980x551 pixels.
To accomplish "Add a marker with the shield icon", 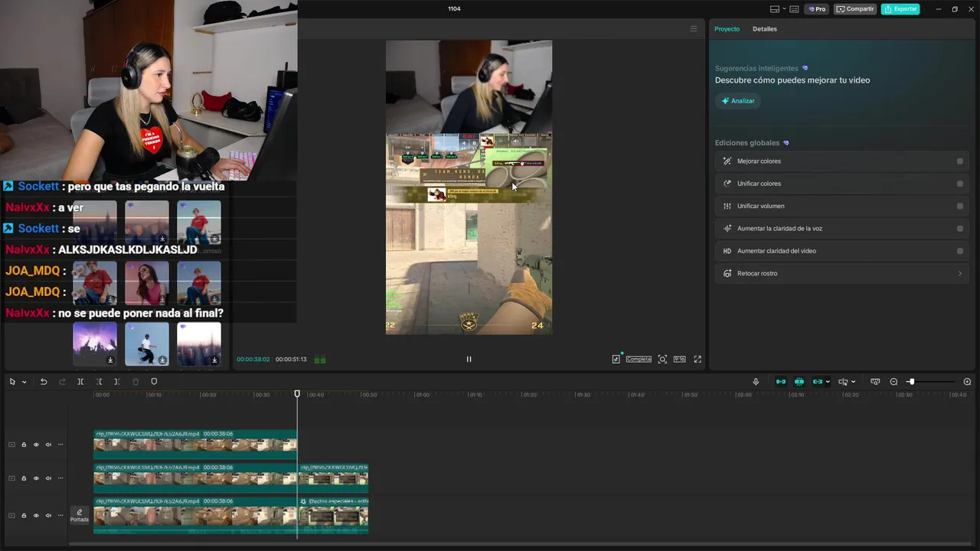I will click(154, 381).
